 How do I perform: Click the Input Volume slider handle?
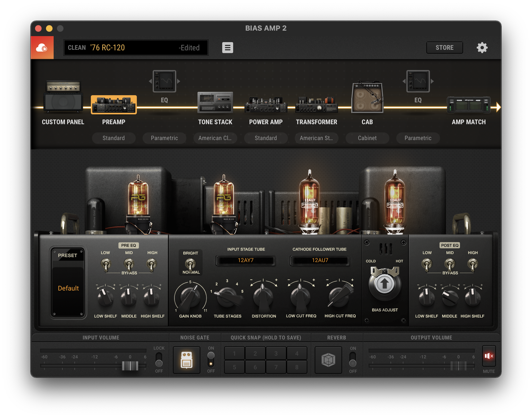click(x=130, y=365)
